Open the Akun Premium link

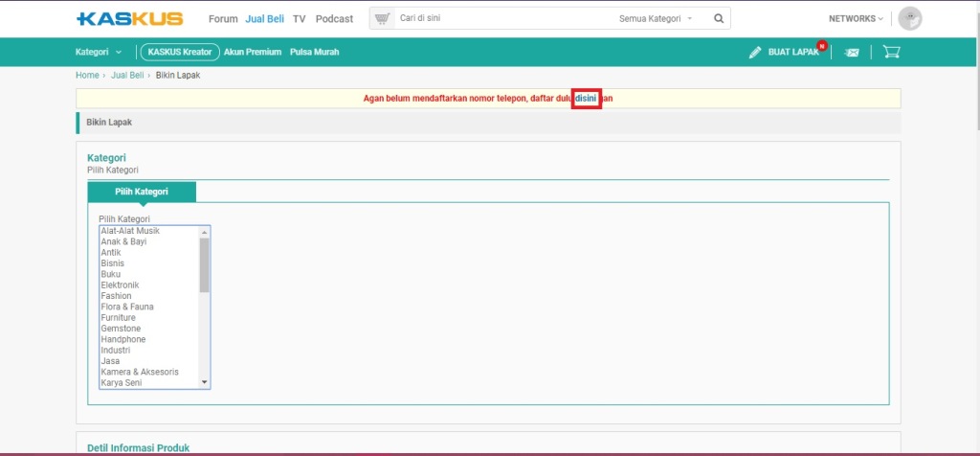(x=253, y=52)
